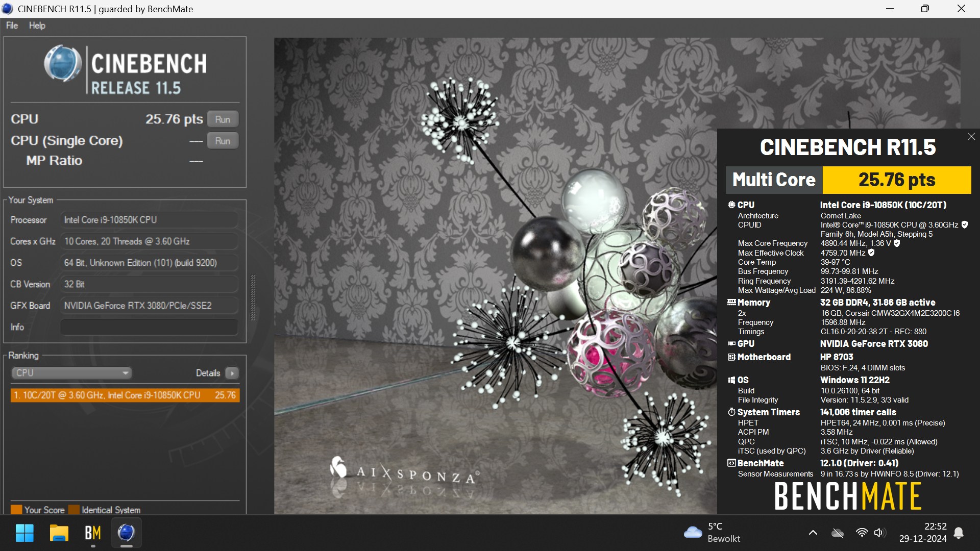The width and height of the screenshot is (980, 551).
Task: Click the BenchMate OS Windows icon
Action: [x=731, y=380]
